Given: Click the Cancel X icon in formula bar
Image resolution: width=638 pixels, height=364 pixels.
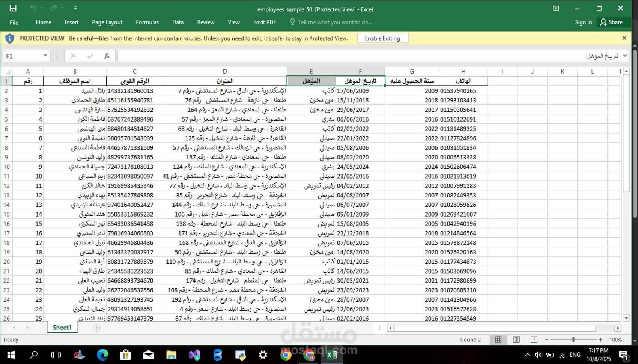Looking at the screenshot, I should click(x=73, y=56).
